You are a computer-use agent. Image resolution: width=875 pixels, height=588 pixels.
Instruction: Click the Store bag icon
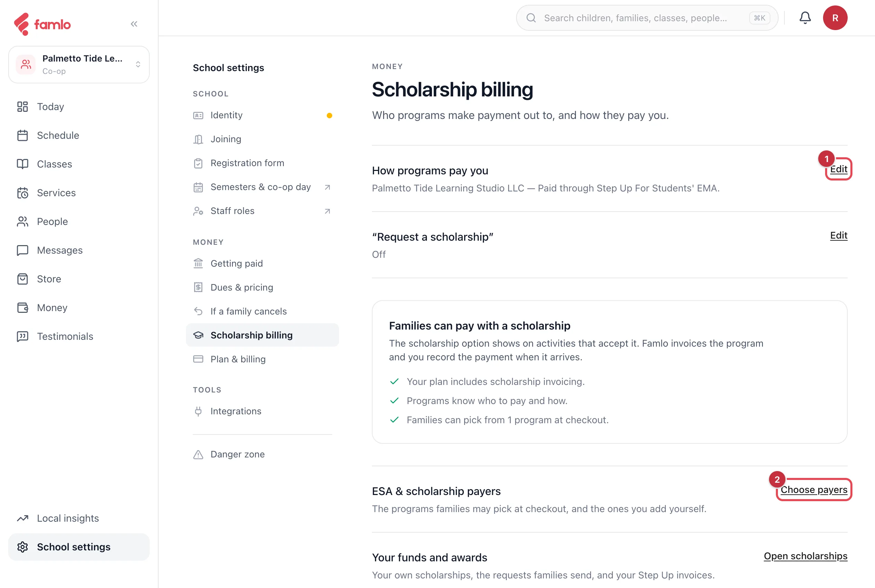tap(23, 279)
